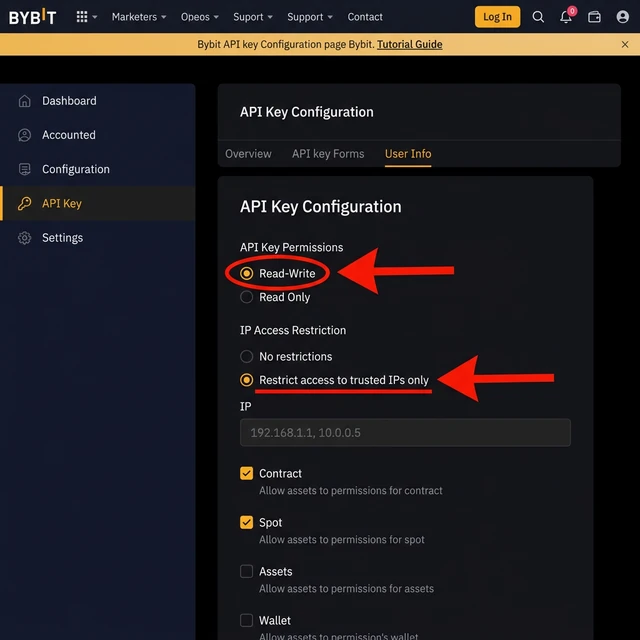Switch to the Overview tab
The height and width of the screenshot is (640, 640).
click(x=248, y=154)
